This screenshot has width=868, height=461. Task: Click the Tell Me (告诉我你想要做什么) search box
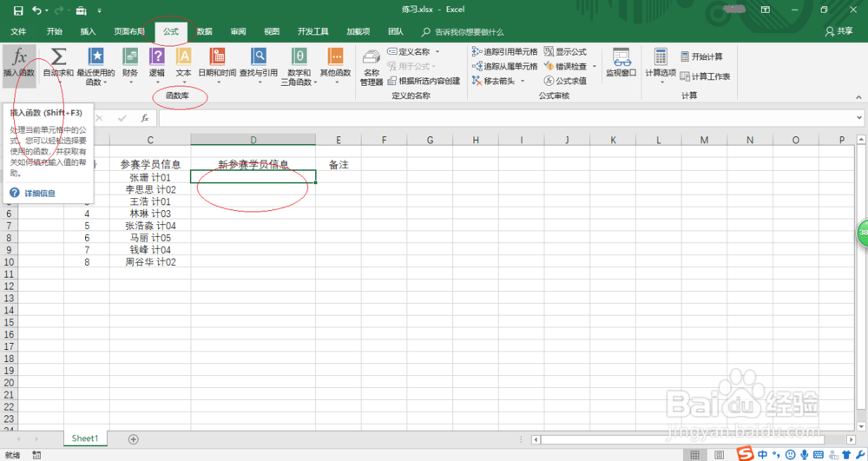463,32
